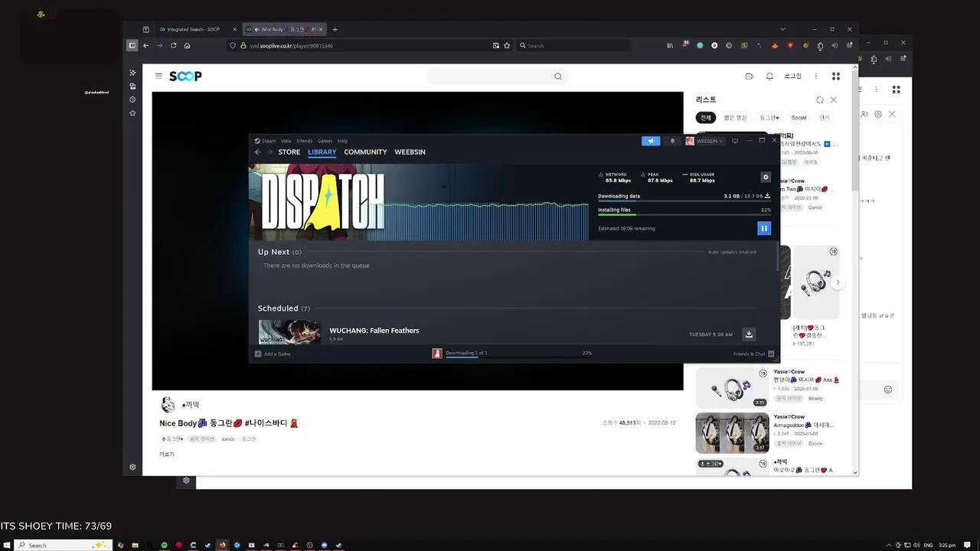This screenshot has height=551, width=980.
Task: Open the SOOP apps grid icon
Action: tap(836, 76)
